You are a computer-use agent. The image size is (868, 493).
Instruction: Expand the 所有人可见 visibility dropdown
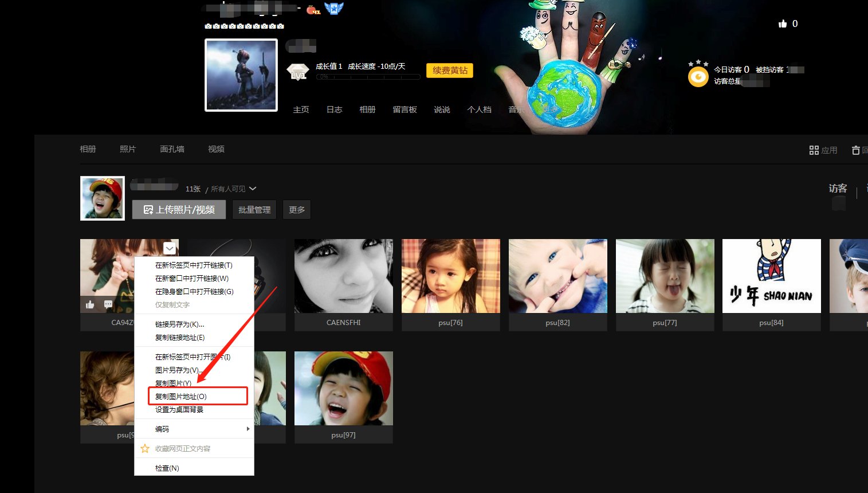click(x=253, y=189)
